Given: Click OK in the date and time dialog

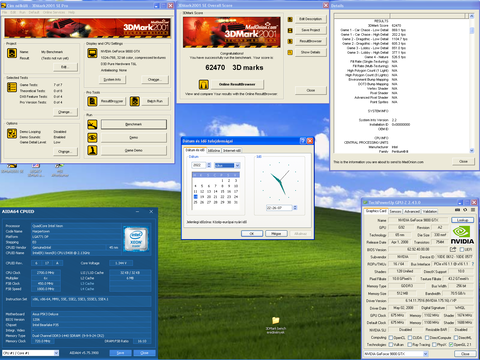Looking at the screenshot, I should tap(252, 234).
